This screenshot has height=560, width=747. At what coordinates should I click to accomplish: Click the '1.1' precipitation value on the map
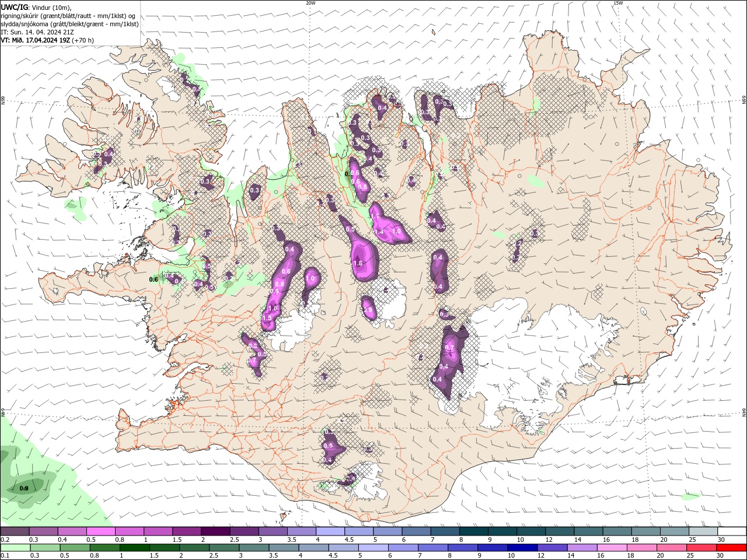pos(374,216)
